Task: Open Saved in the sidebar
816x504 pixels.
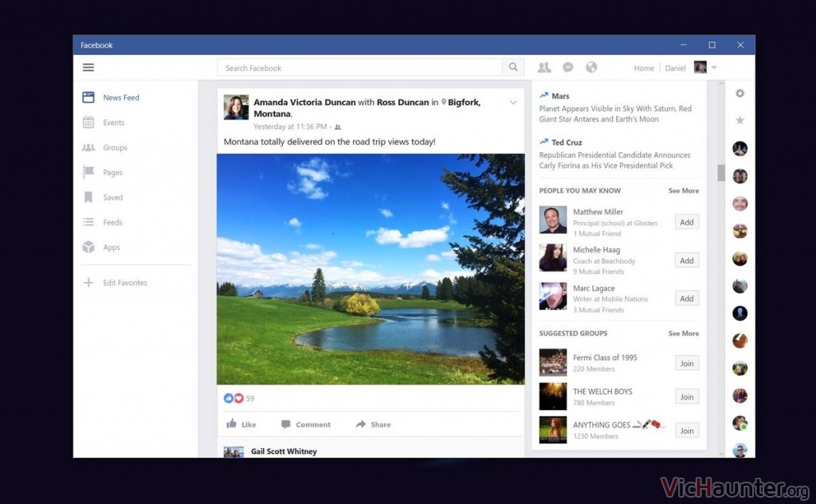Action: click(112, 197)
